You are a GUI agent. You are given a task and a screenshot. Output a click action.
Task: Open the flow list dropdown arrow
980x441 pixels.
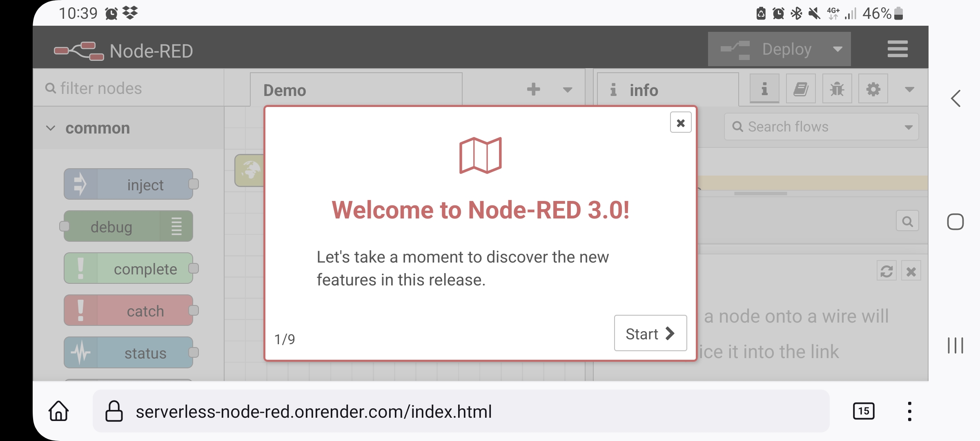coord(568,90)
